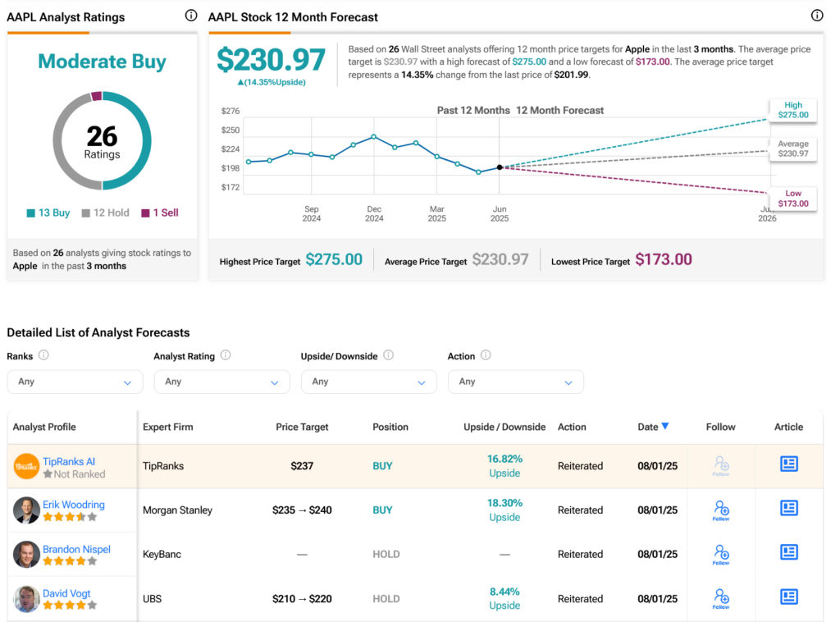This screenshot has height=622, width=840.
Task: Open Erik Woodring analyst profile link
Action: 74,505
